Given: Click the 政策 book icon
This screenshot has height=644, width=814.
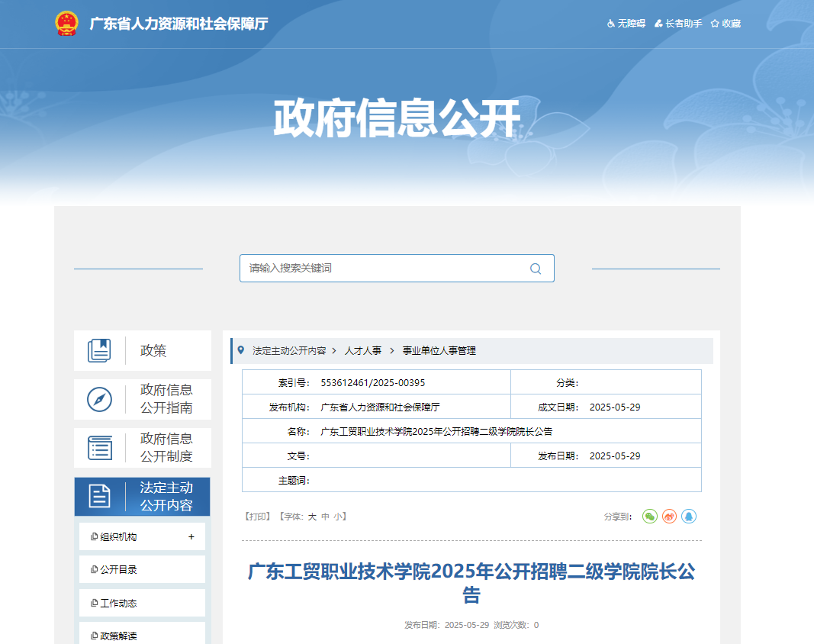Looking at the screenshot, I should coord(99,350).
